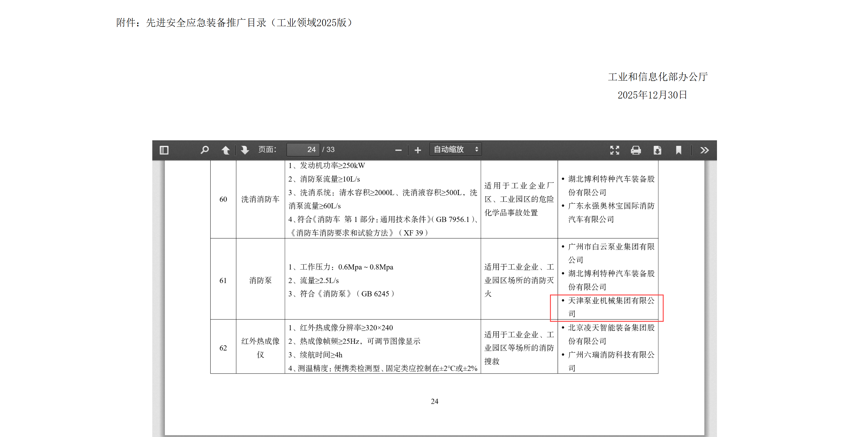Switch to presentation fullscreen mode

click(x=615, y=150)
